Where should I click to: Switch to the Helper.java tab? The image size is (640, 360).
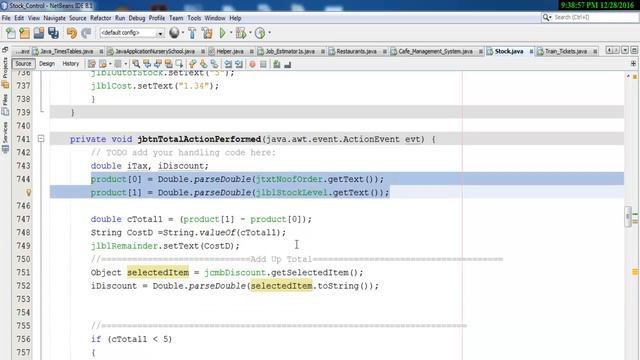point(230,51)
